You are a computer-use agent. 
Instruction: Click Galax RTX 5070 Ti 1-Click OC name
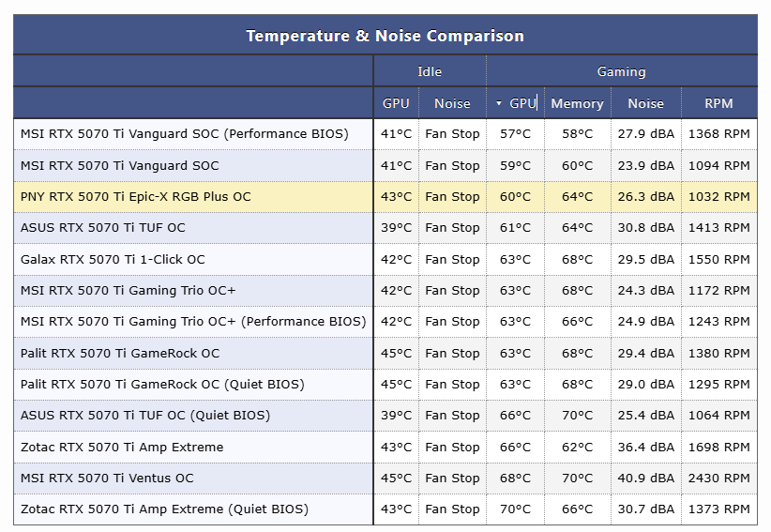(113, 259)
